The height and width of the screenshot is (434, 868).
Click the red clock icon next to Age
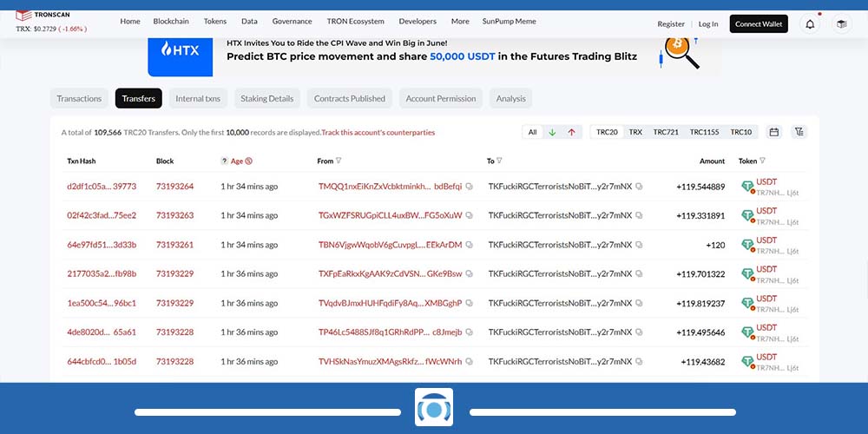point(249,161)
